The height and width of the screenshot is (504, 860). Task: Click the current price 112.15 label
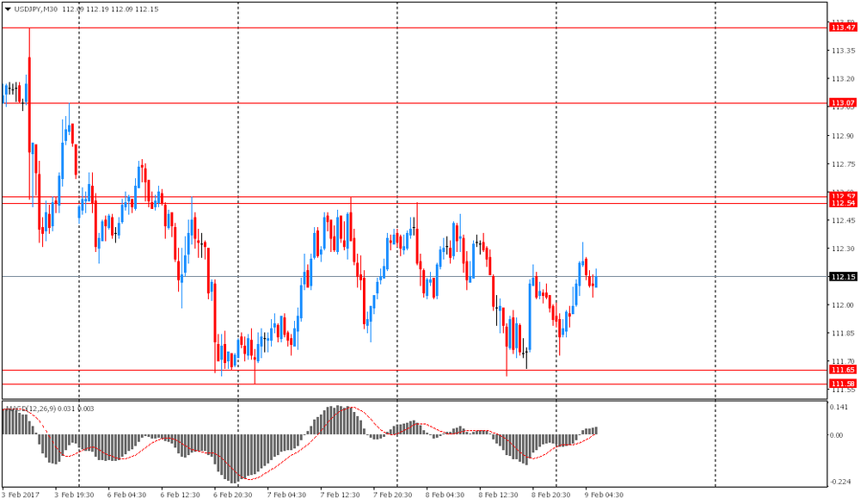coord(843,277)
